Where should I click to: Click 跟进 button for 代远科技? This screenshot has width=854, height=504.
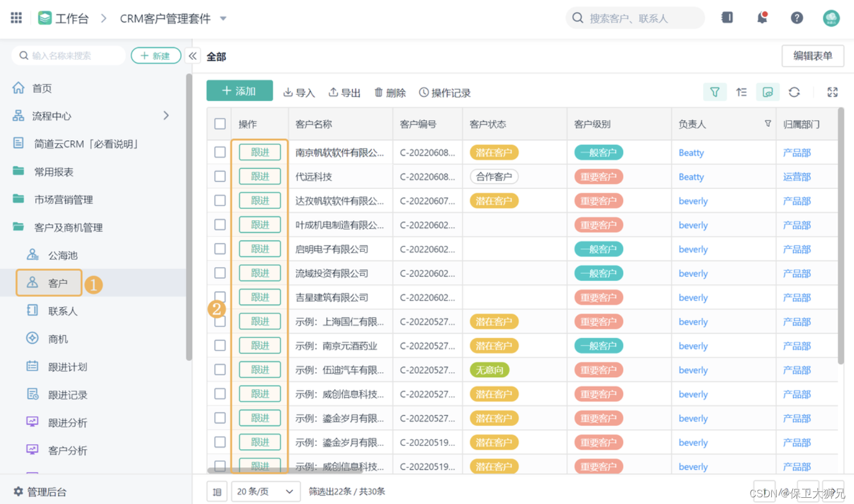[260, 176]
